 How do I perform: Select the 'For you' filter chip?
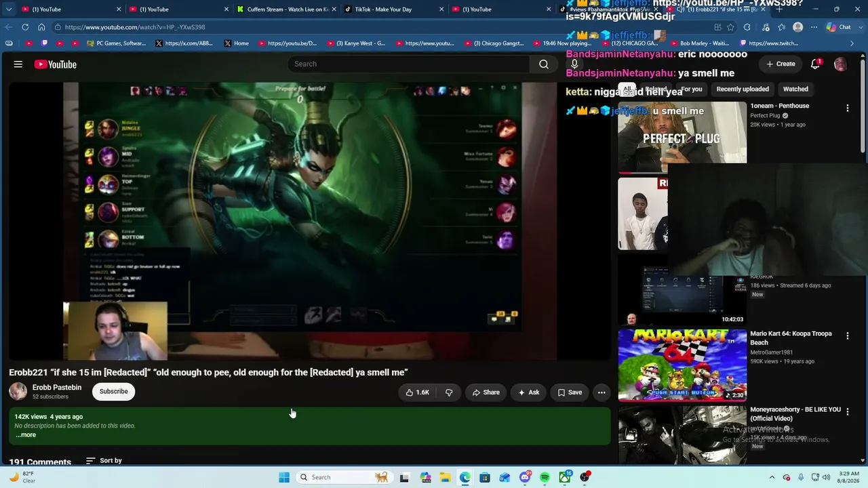(x=692, y=89)
